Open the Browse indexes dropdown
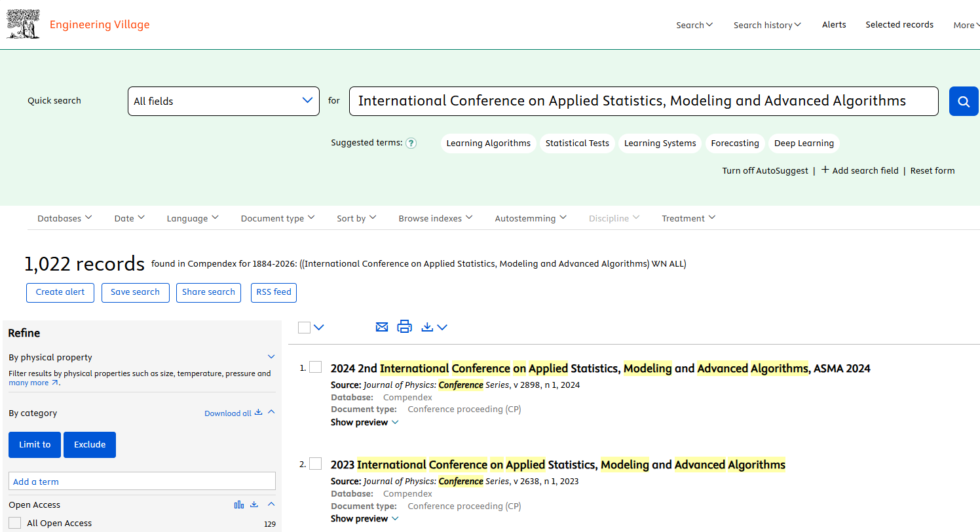The image size is (980, 532). coord(436,218)
